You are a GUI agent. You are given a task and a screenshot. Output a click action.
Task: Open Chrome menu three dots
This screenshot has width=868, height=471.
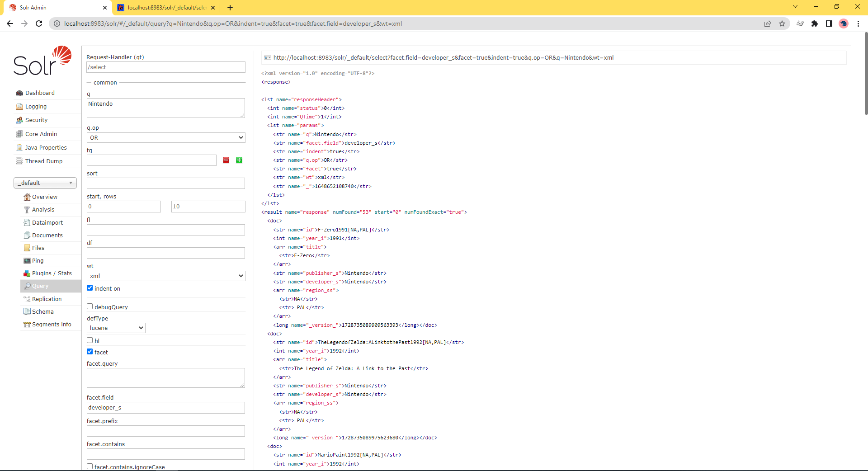tap(858, 24)
